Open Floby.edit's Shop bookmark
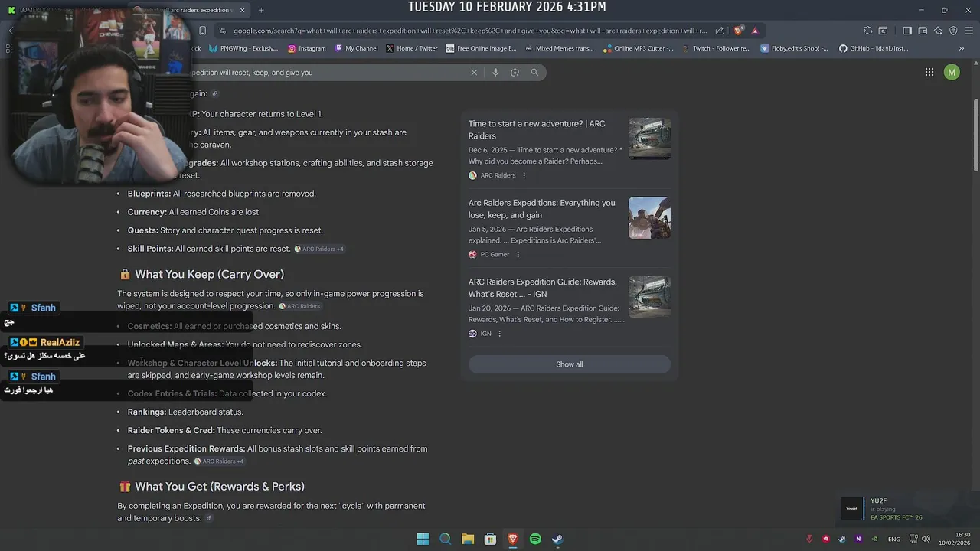This screenshot has height=551, width=980. pos(795,48)
